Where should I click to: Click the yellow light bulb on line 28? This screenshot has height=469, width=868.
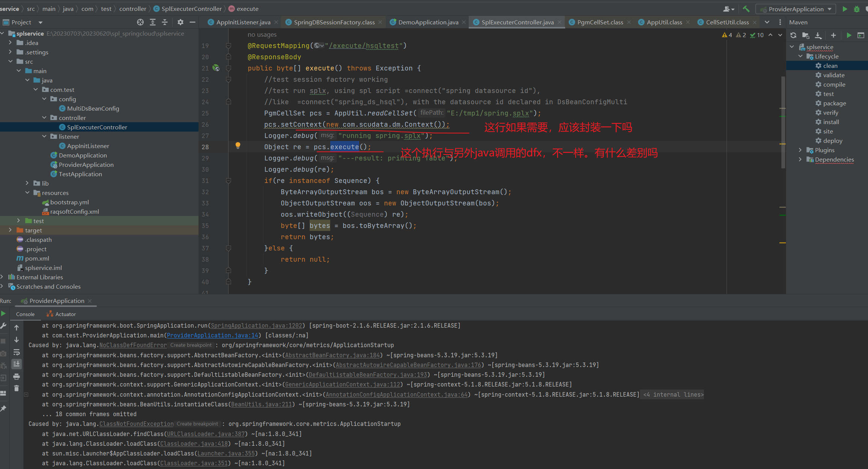pos(238,145)
